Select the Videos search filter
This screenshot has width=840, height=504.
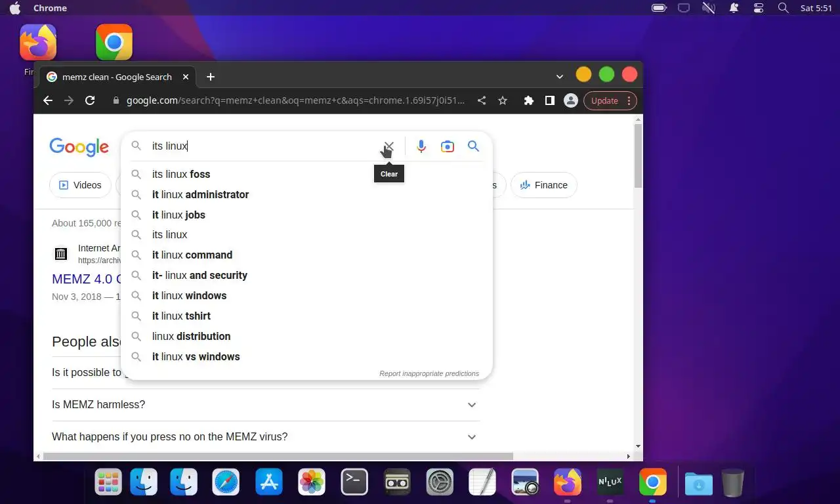80,185
